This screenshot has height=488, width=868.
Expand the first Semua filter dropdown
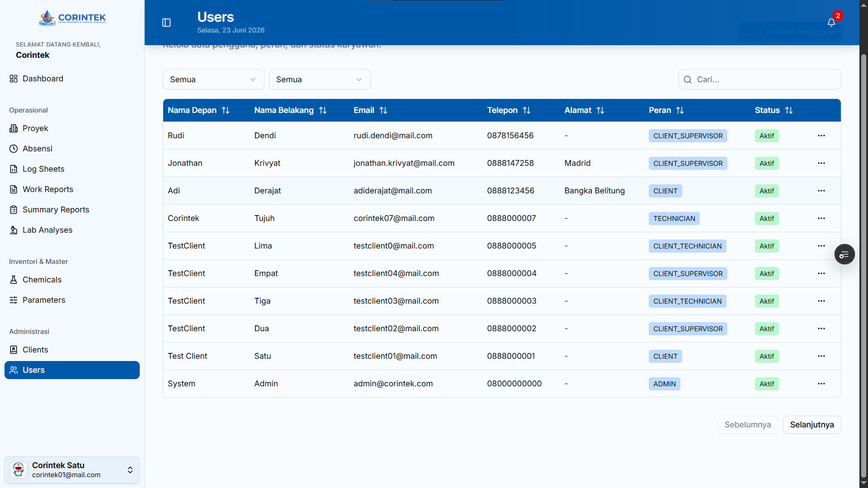point(213,80)
